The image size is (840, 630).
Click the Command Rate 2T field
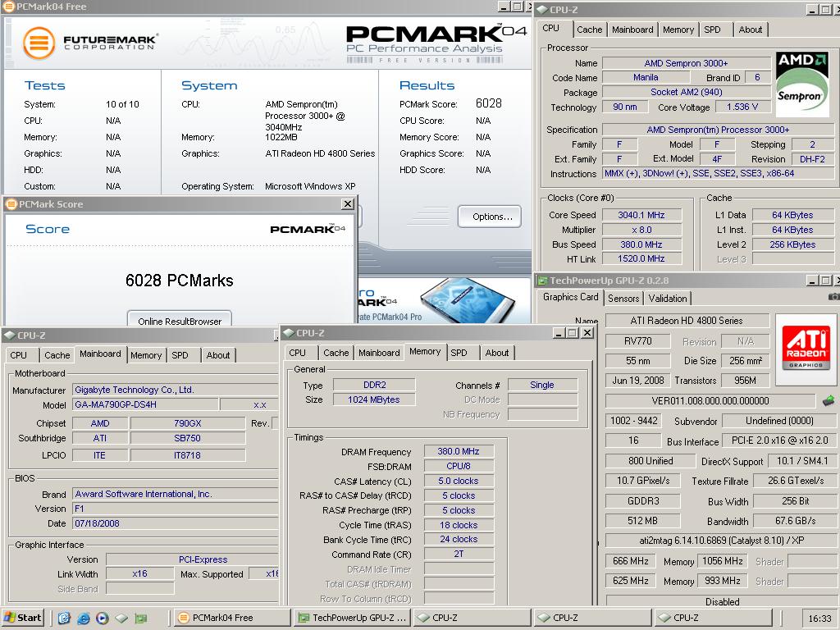[x=459, y=554]
